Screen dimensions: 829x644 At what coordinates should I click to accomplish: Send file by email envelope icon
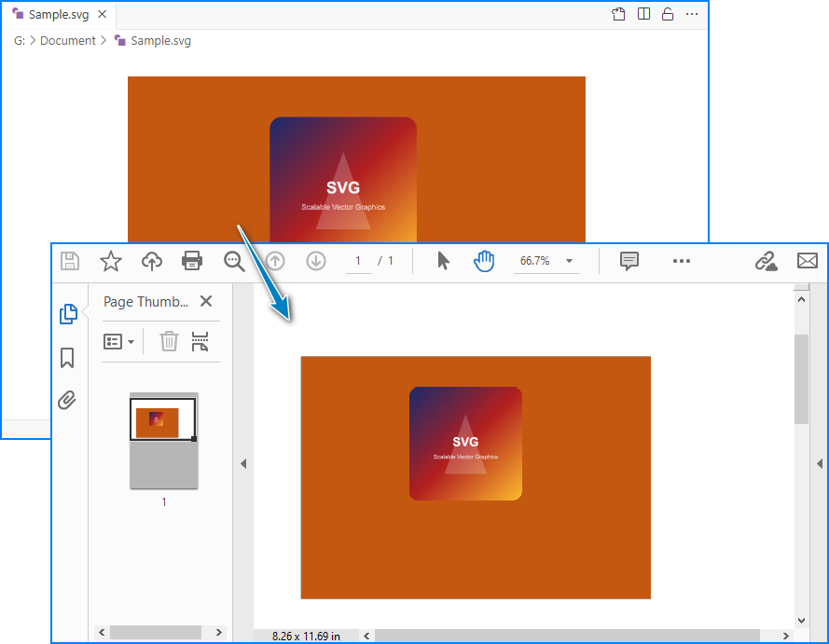807,261
